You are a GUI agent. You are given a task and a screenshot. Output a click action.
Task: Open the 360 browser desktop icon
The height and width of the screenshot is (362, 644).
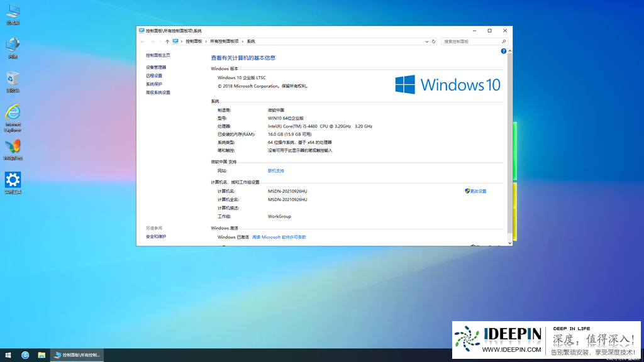[13, 150]
